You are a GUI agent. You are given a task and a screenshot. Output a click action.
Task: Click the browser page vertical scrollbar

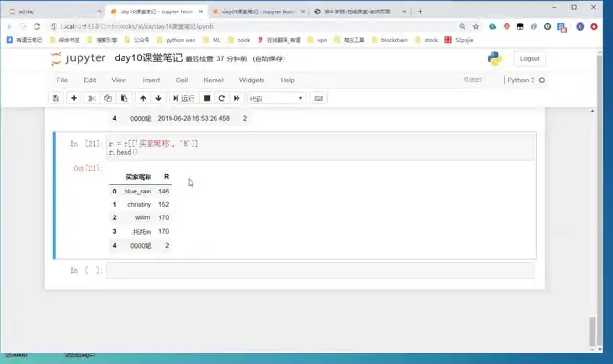pos(600,199)
